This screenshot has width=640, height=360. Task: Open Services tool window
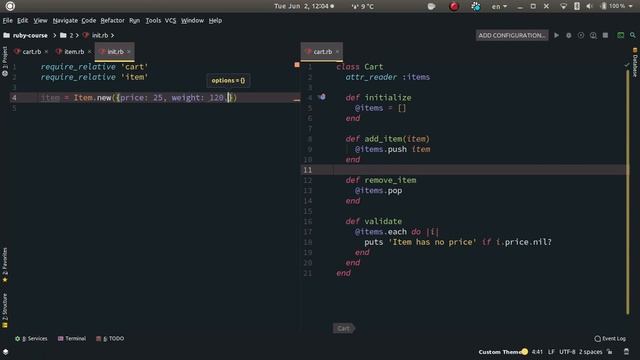[31, 338]
